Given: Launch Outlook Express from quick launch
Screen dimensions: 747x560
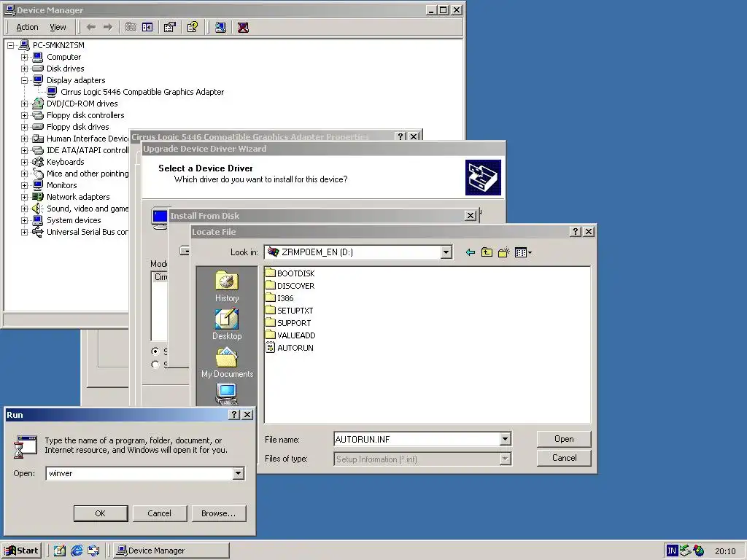Looking at the screenshot, I should 93,551.
